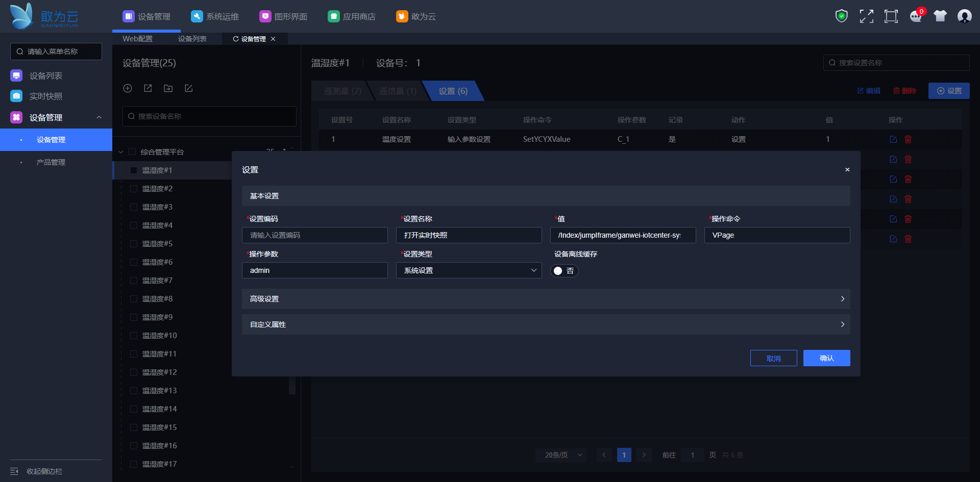This screenshot has width=980, height=482.
Task: Click the security shield icon in header
Action: click(x=841, y=16)
